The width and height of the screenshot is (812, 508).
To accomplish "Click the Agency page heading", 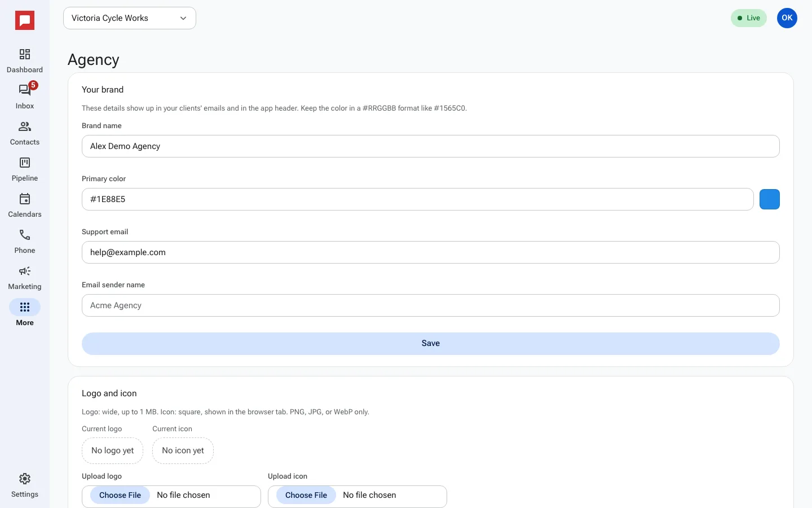I will point(94,60).
